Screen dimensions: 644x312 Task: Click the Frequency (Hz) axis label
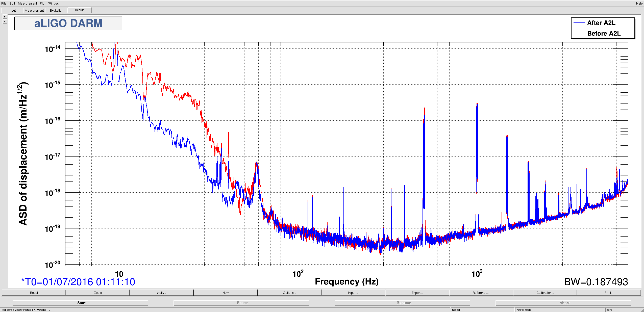click(x=347, y=281)
